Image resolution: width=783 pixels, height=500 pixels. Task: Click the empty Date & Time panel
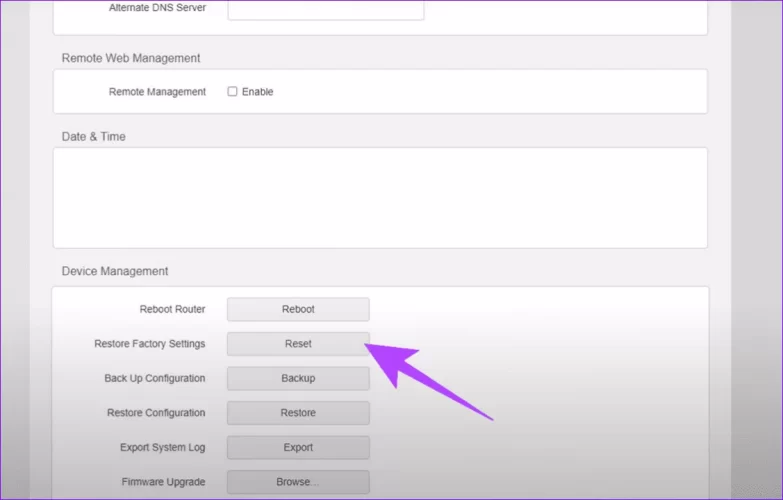click(380, 198)
